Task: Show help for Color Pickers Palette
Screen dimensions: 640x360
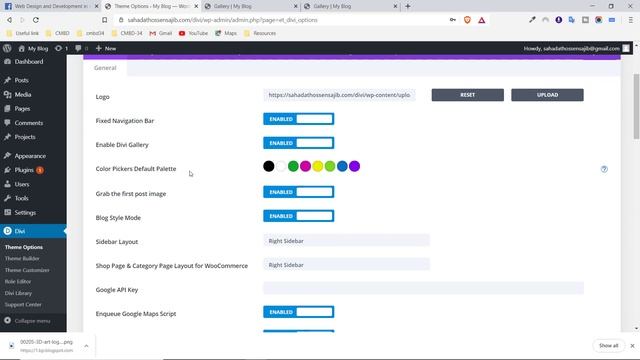Action: coord(604,169)
